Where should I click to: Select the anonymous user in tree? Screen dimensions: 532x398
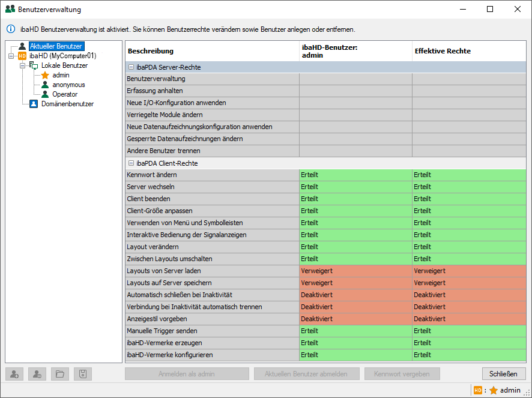pos(68,85)
